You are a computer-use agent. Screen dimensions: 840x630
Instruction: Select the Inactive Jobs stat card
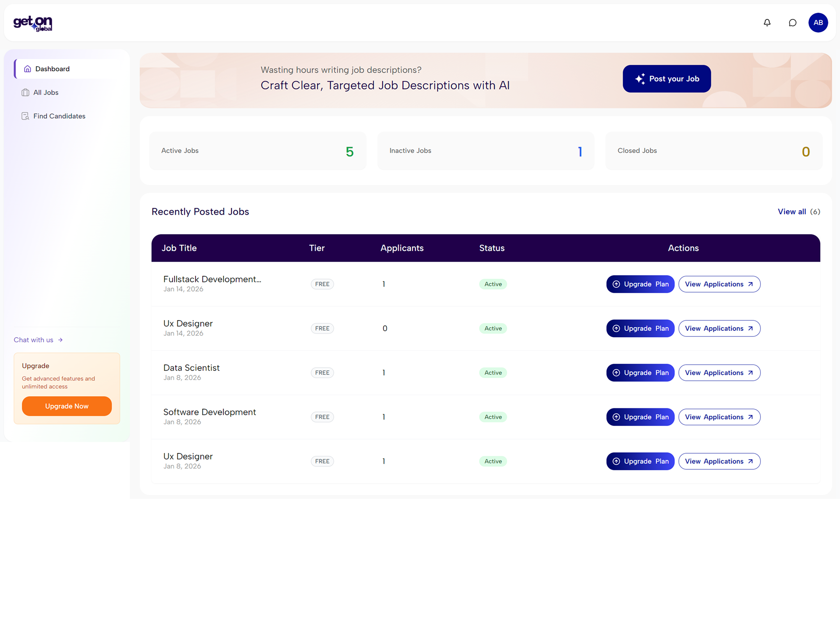[x=485, y=151]
